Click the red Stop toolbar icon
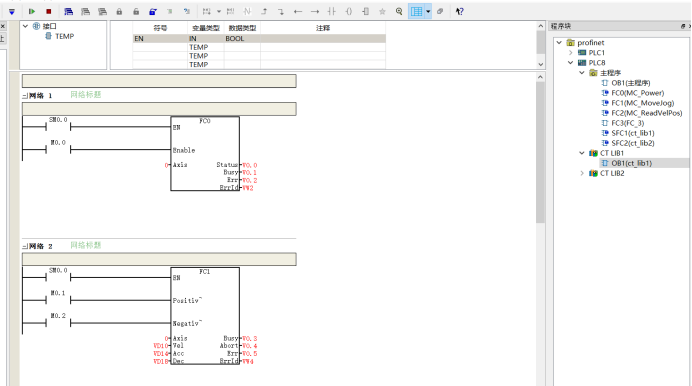 tap(49, 11)
